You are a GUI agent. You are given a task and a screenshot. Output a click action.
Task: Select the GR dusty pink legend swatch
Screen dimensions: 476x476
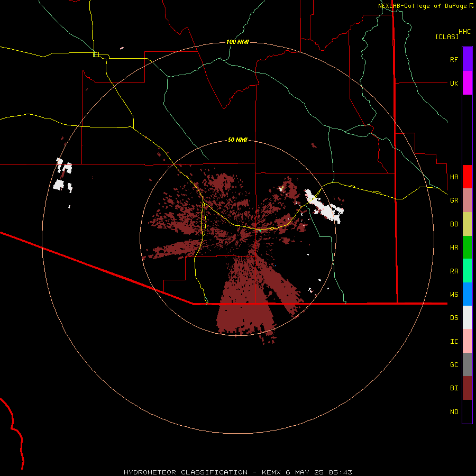tap(467, 200)
